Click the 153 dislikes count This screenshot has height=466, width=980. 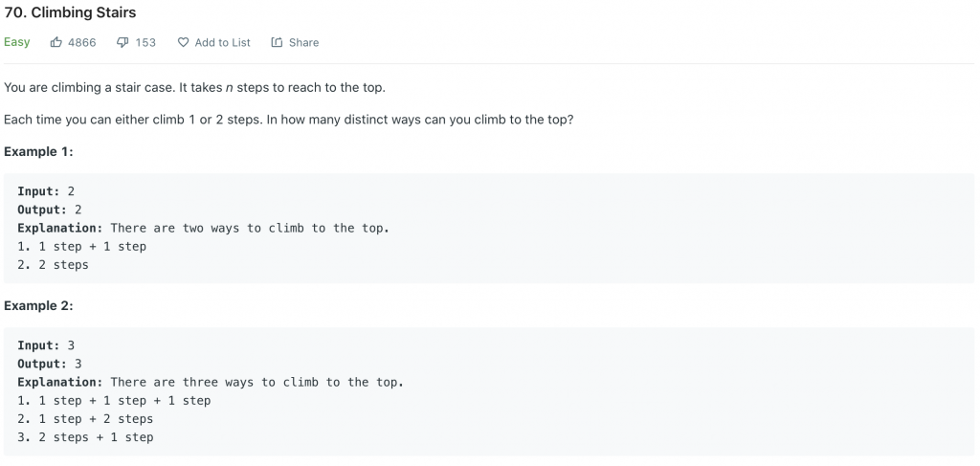coord(145,42)
